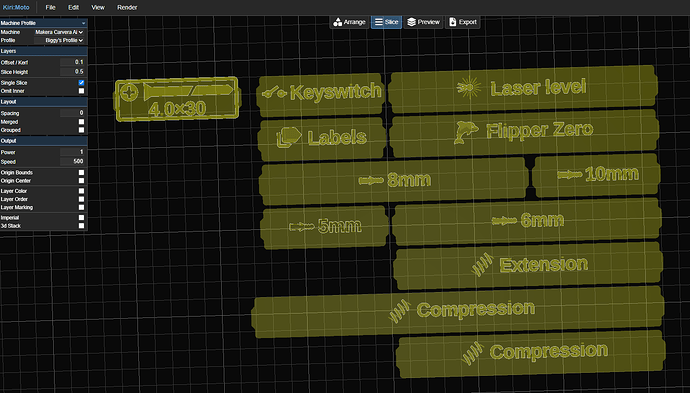690x393 pixels.
Task: Select the bottom short Compression label object
Action: [x=530, y=354]
